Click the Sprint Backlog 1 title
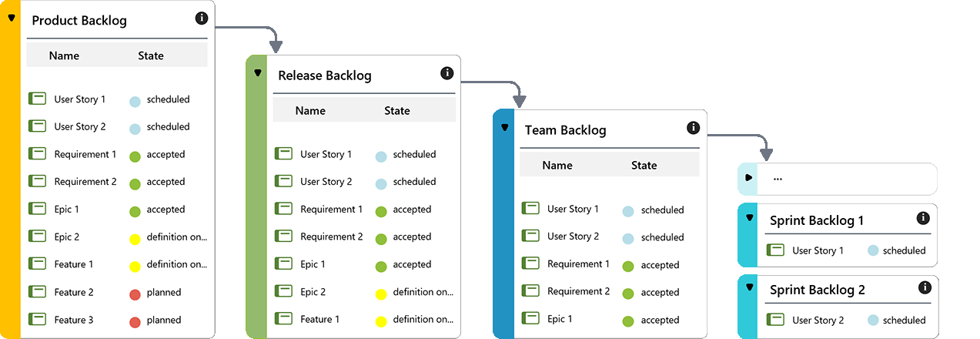 816,221
